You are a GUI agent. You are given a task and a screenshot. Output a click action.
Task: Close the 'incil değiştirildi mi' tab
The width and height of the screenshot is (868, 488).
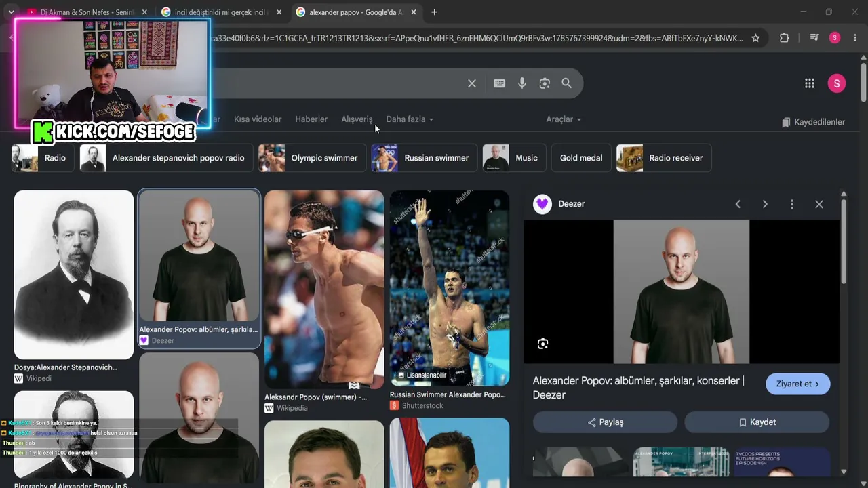tap(279, 12)
